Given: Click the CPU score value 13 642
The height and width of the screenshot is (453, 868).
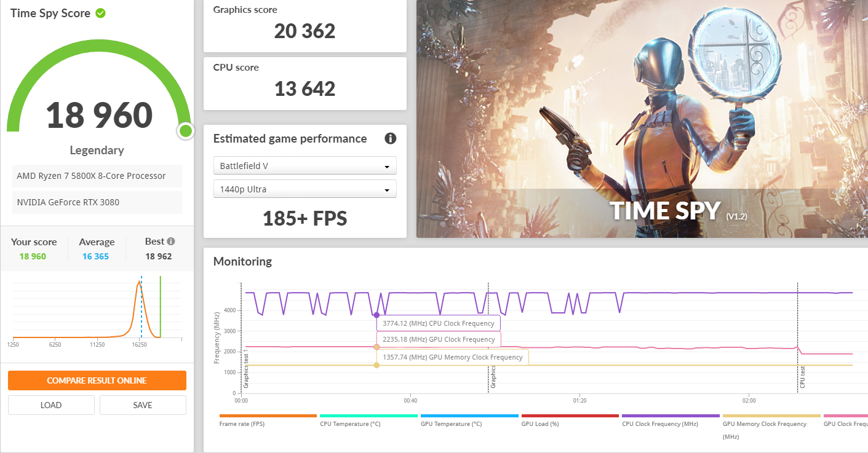Looking at the screenshot, I should tap(305, 89).
